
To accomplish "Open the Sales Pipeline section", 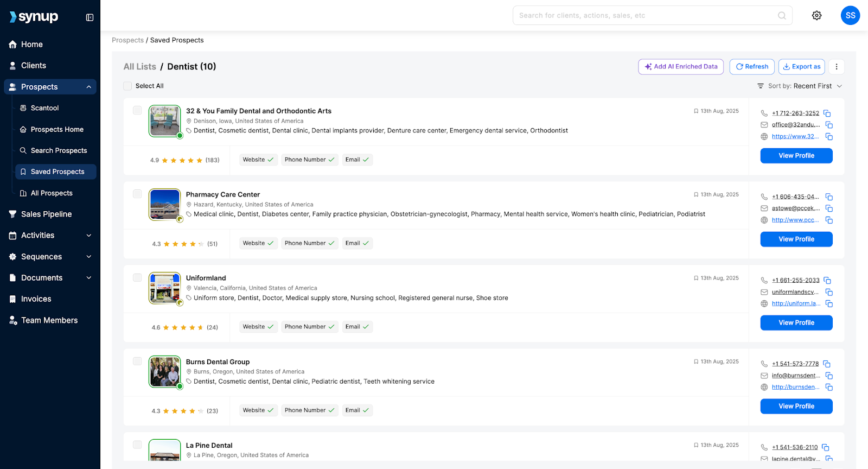I will [x=46, y=214].
